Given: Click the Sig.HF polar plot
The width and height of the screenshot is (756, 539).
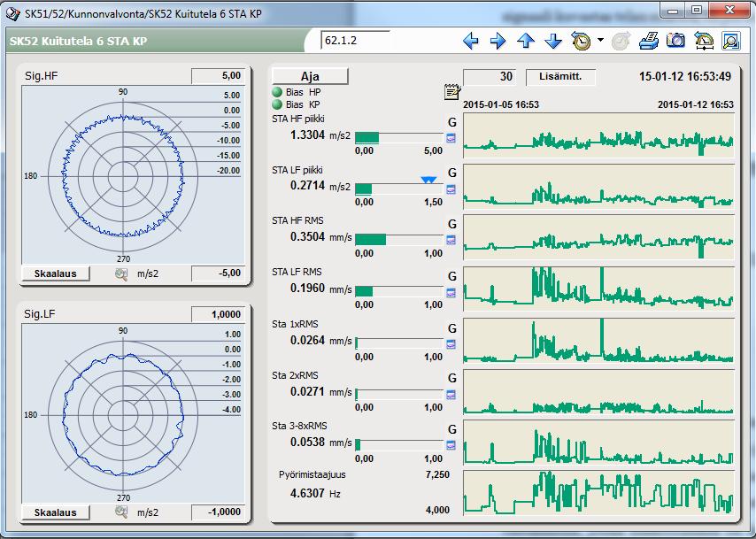Looking at the screenshot, I should (x=133, y=175).
